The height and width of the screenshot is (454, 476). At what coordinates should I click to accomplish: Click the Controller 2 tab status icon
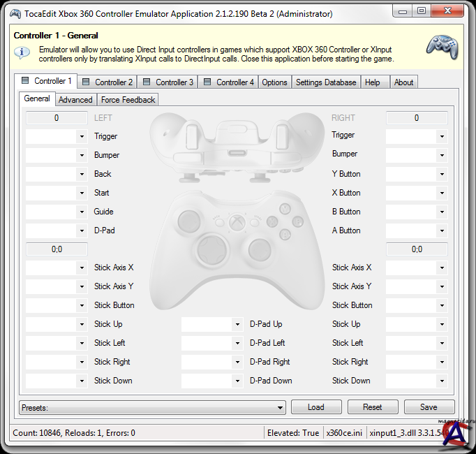pos(87,82)
